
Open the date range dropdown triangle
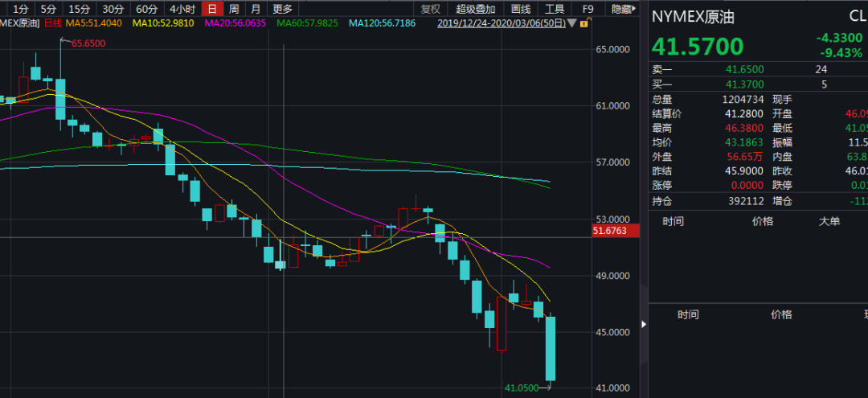(571, 23)
